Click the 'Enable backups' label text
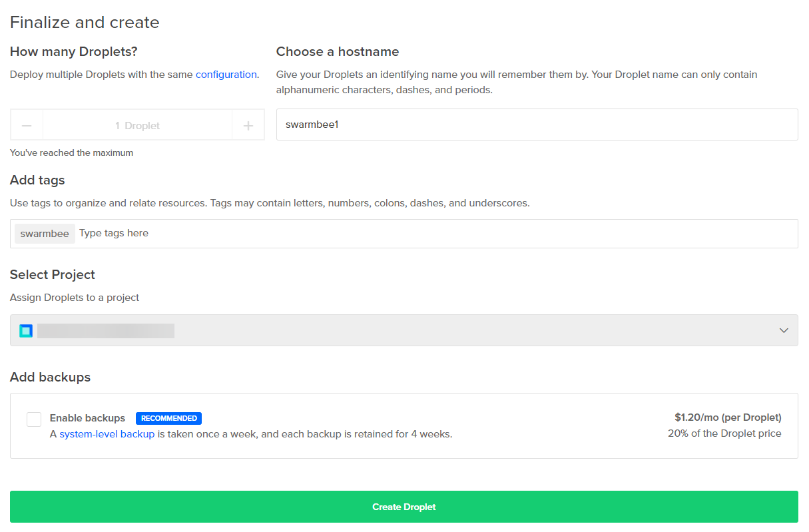 (87, 418)
